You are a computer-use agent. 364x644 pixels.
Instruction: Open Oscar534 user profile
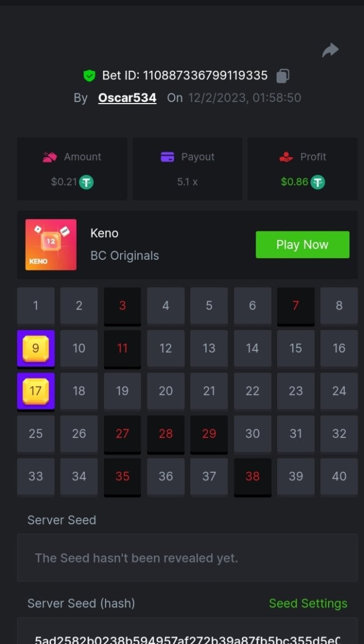[127, 98]
